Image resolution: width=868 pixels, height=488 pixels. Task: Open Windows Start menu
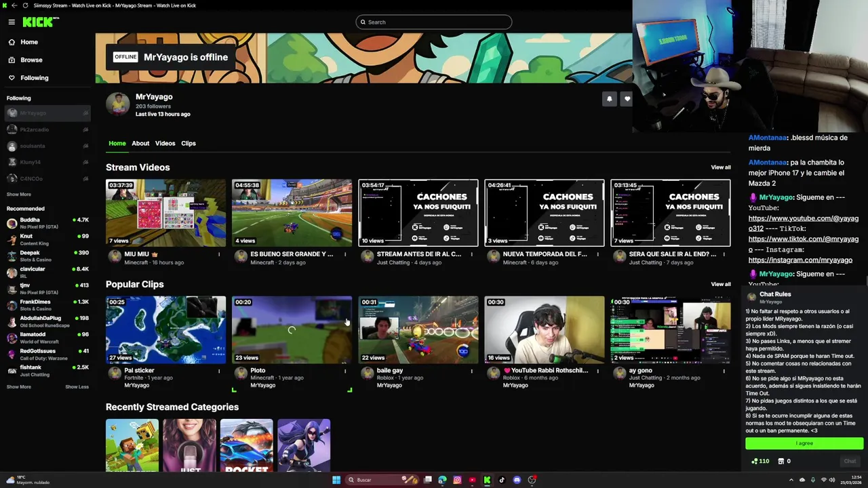pos(336,480)
